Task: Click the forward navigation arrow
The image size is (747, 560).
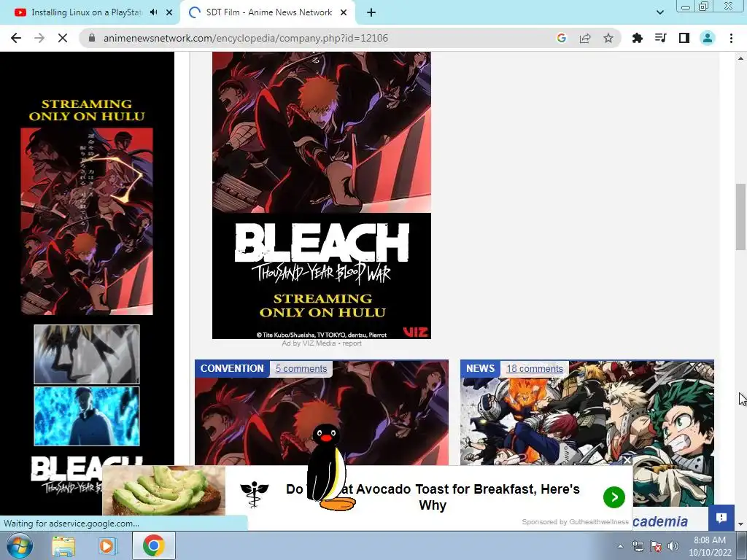Action: [x=39, y=38]
